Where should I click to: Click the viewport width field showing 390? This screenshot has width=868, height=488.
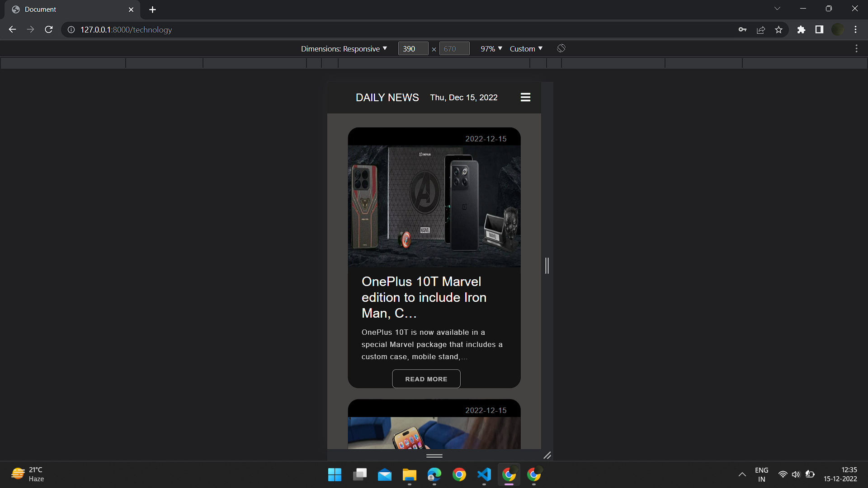pos(413,48)
